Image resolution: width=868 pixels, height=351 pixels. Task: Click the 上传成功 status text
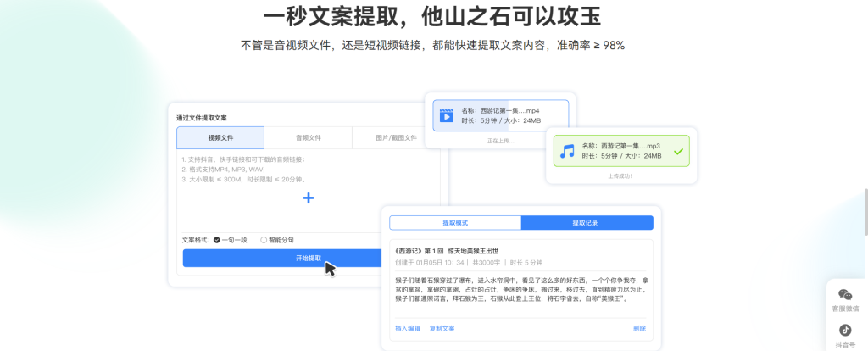tap(620, 176)
